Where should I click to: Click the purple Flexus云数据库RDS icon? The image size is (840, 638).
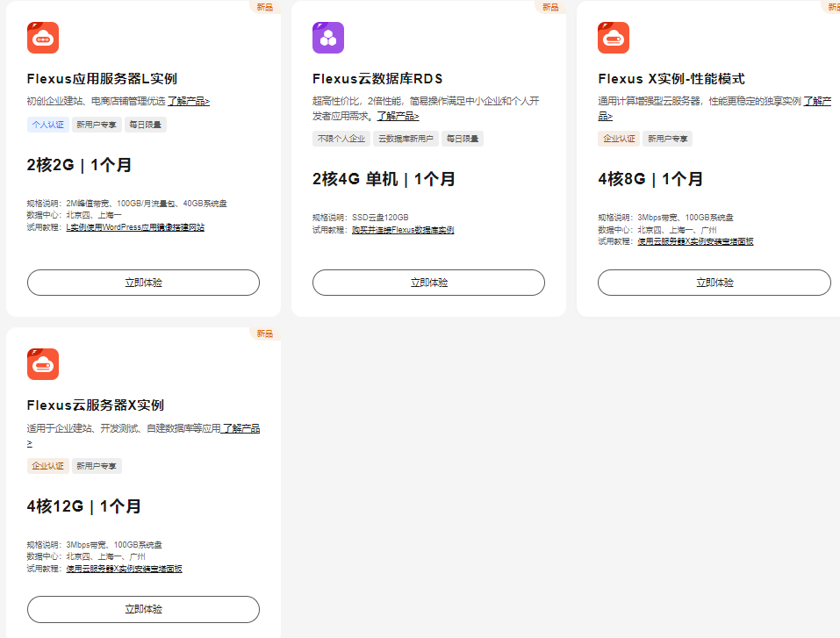tap(328, 38)
